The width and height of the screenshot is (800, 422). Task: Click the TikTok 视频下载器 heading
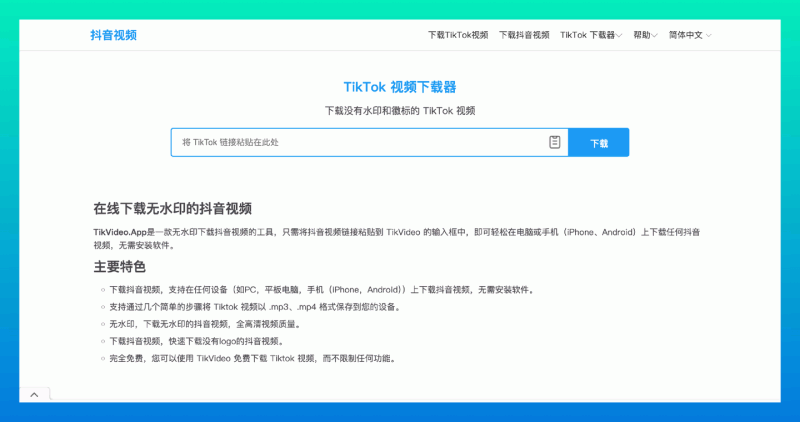[399, 87]
